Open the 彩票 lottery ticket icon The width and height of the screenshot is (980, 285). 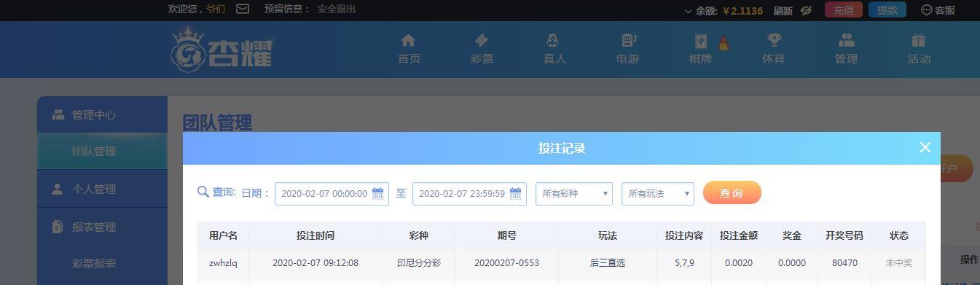point(482,40)
